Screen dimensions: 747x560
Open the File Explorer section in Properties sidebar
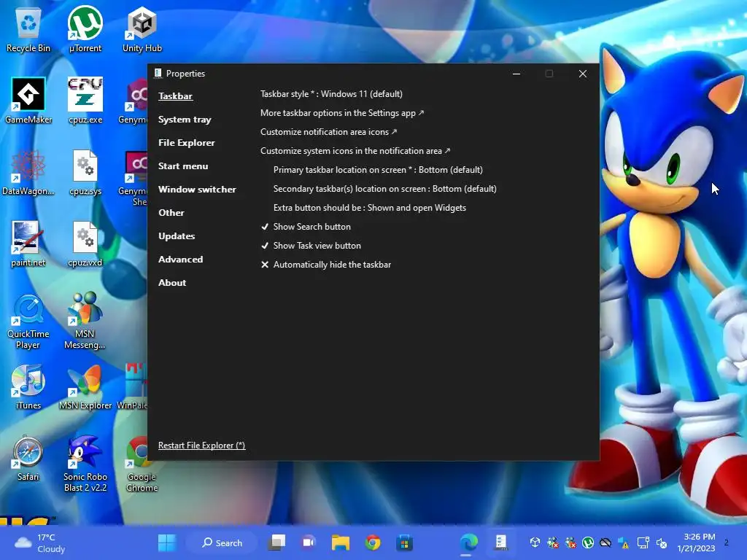point(186,143)
